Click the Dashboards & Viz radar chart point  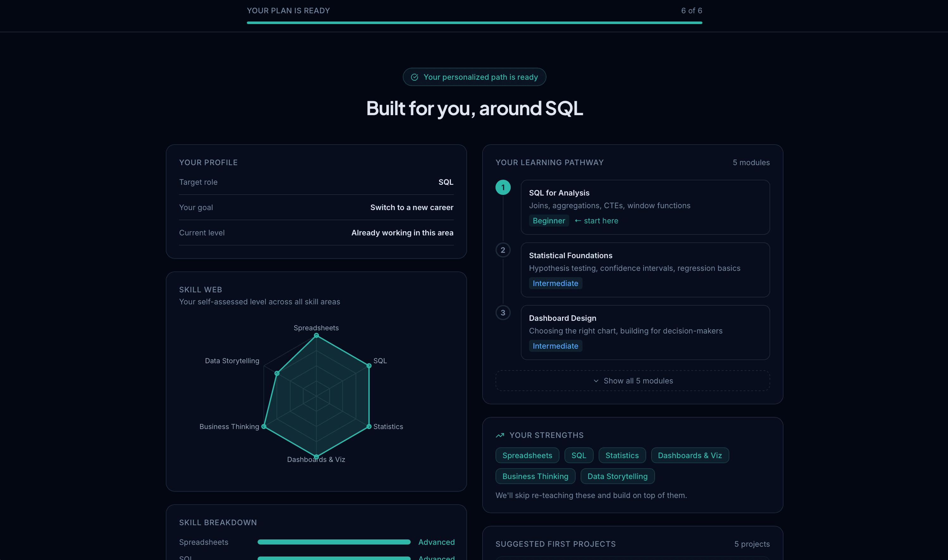click(x=316, y=457)
